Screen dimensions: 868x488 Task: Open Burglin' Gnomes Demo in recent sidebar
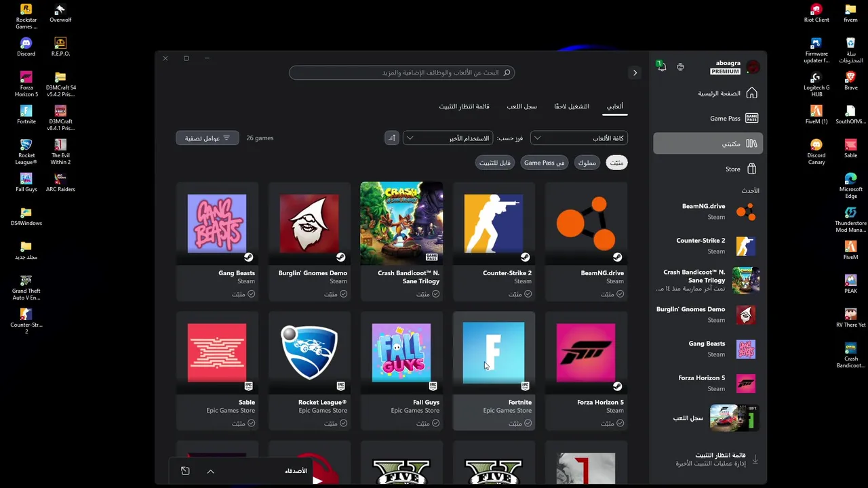[707, 314]
